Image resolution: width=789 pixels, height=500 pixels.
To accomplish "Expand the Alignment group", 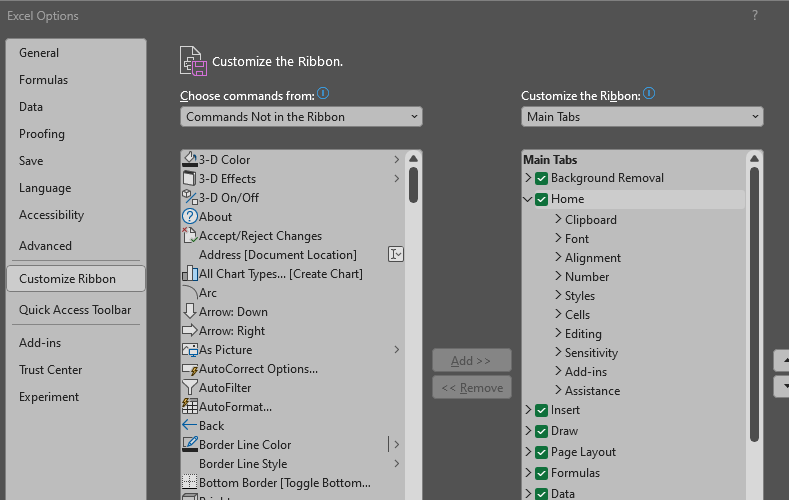I will [558, 257].
